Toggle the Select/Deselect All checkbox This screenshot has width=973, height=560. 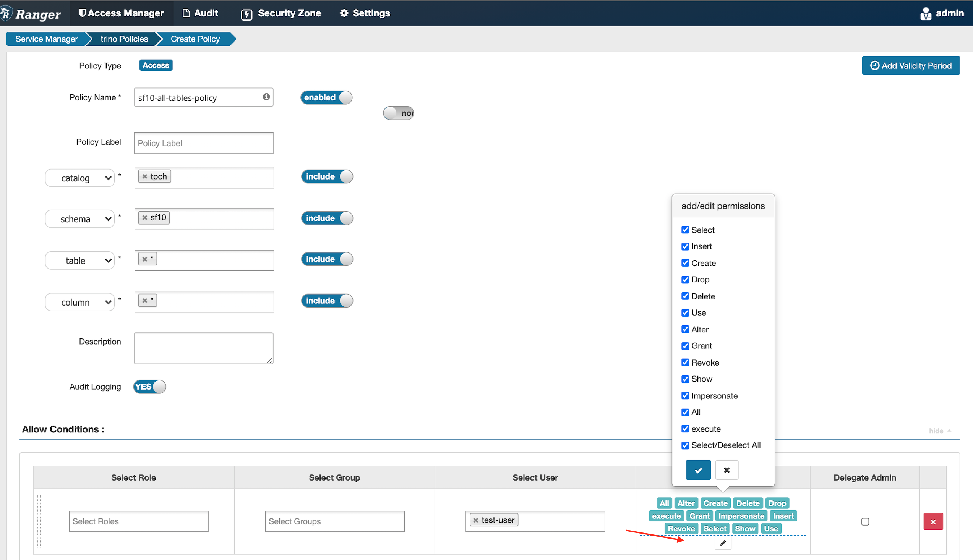click(685, 445)
